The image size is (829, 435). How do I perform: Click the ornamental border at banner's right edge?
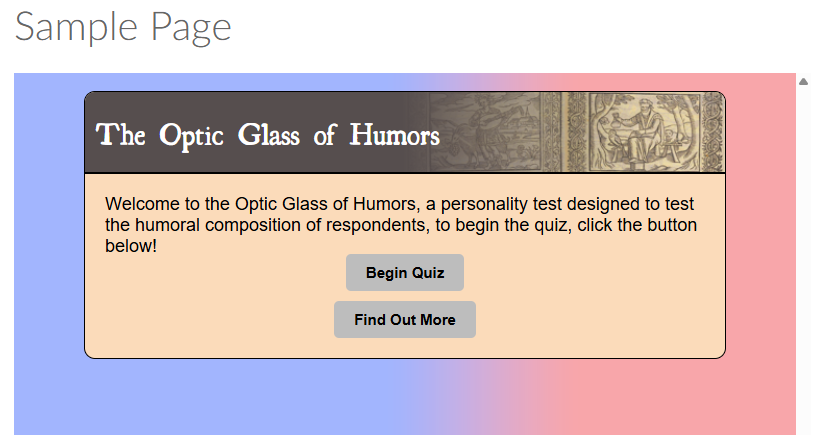coord(712,132)
